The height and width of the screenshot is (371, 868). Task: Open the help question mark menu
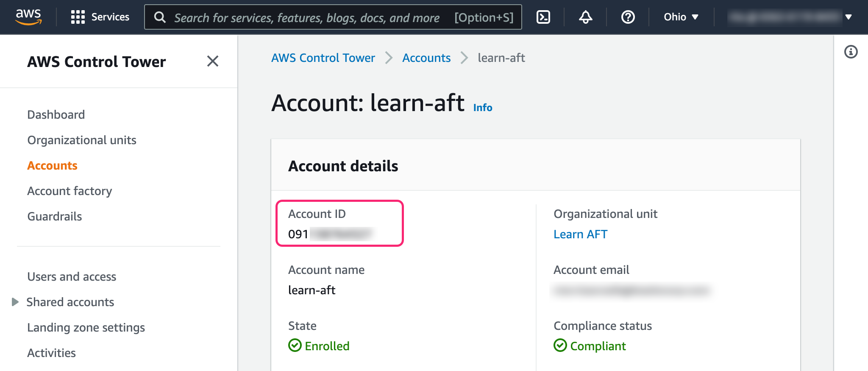[x=628, y=17]
